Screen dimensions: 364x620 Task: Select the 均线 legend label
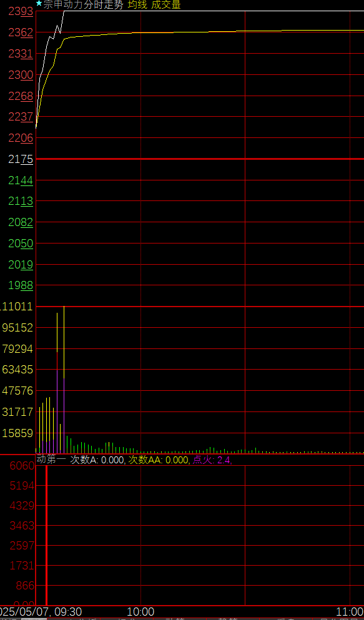click(x=137, y=5)
